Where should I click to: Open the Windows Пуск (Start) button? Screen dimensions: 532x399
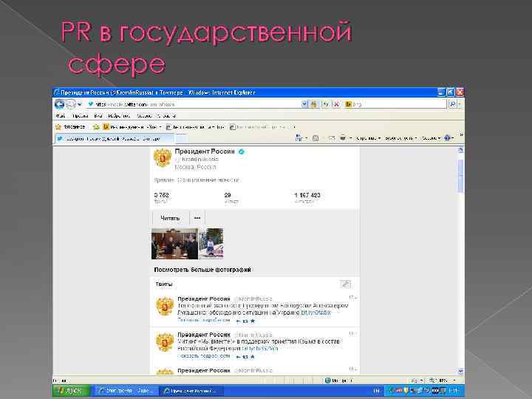click(72, 391)
